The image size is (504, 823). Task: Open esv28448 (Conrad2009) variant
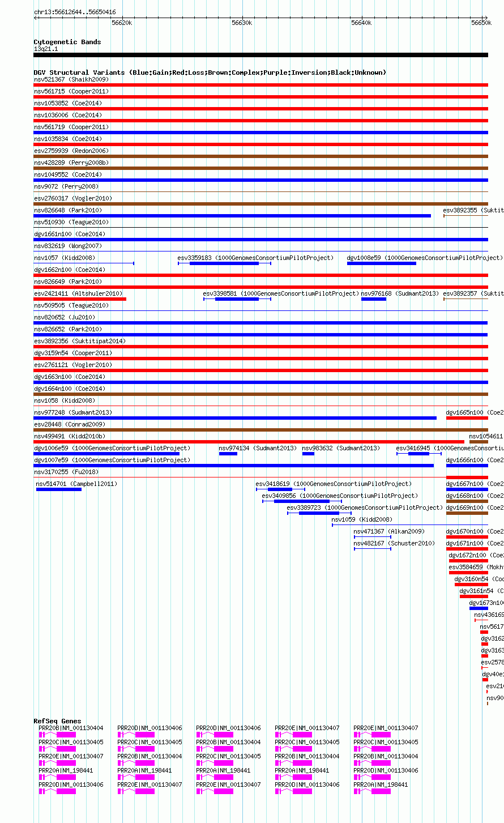(70, 424)
